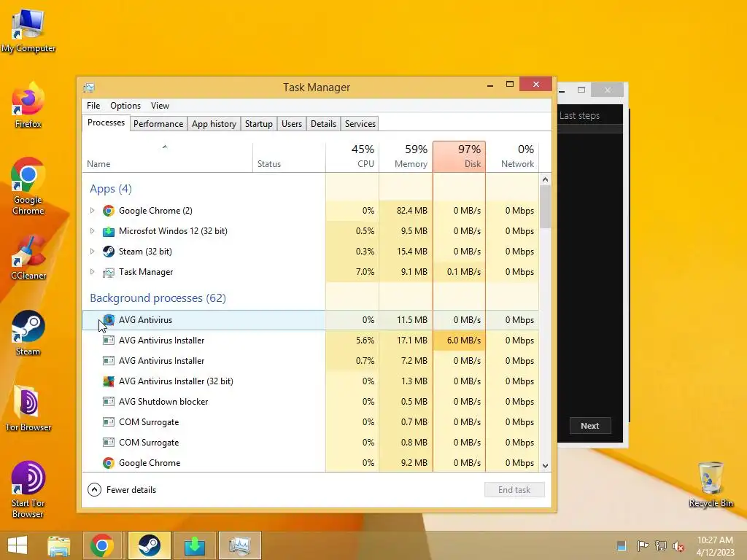The image size is (747, 560).
Task: Expand the Google Chrome (2) app group
Action: (x=93, y=211)
